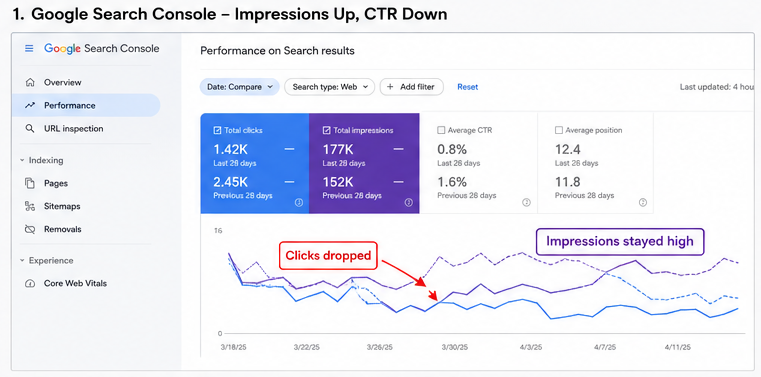
Task: Select Performance in sidebar
Action: 86,105
